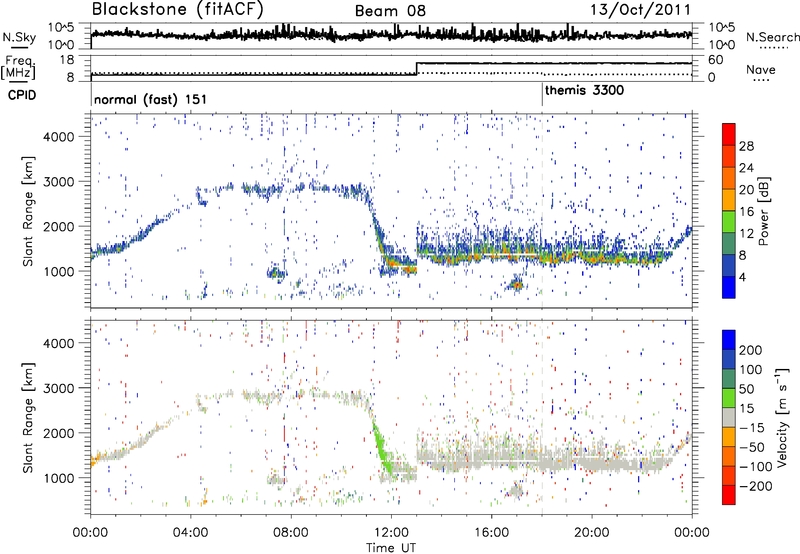
Task: Click the '1000' tick of the velocity panel
Action: coord(58,477)
